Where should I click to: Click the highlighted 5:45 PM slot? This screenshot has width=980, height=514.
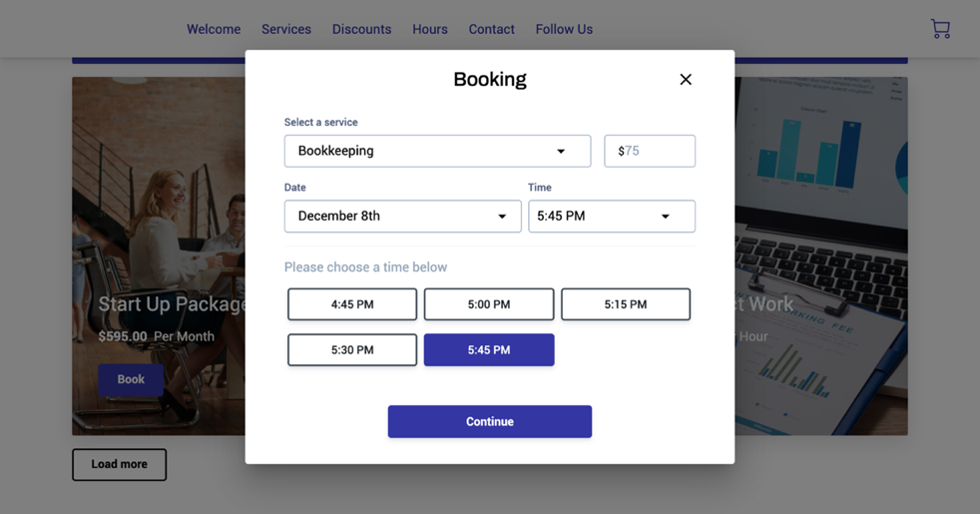tap(489, 350)
